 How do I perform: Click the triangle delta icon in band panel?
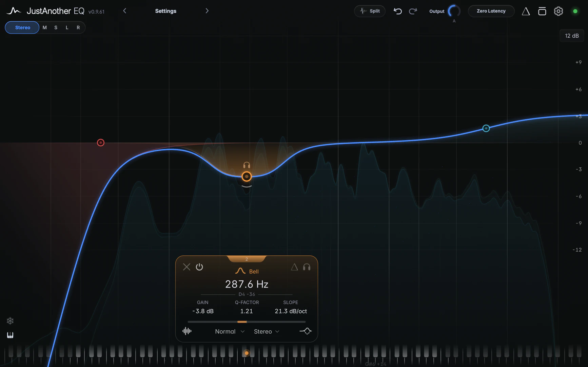294,267
